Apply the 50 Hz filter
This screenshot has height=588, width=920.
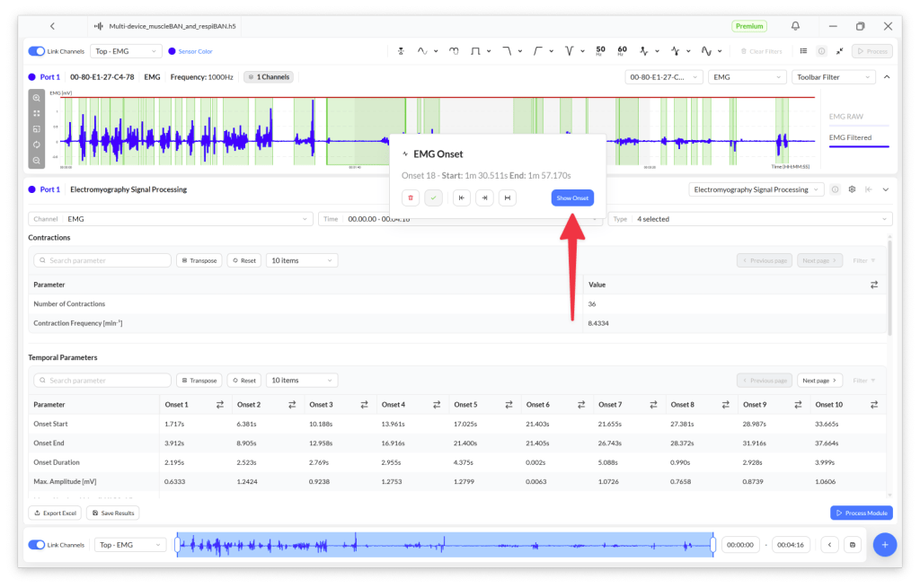coord(600,51)
